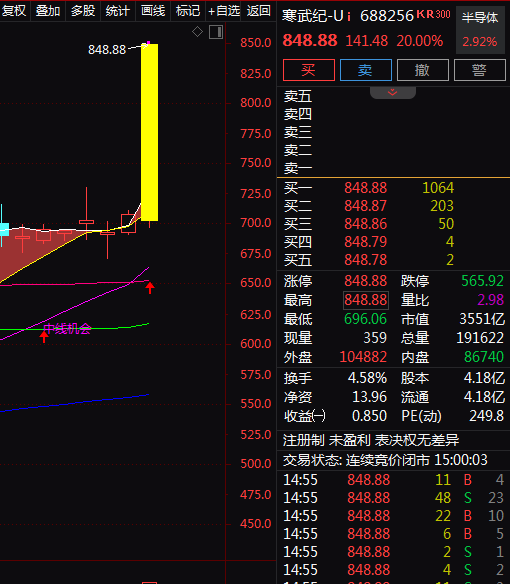Select 买一 price 848.88
This screenshot has width=510, height=584.
pyautogui.click(x=365, y=188)
